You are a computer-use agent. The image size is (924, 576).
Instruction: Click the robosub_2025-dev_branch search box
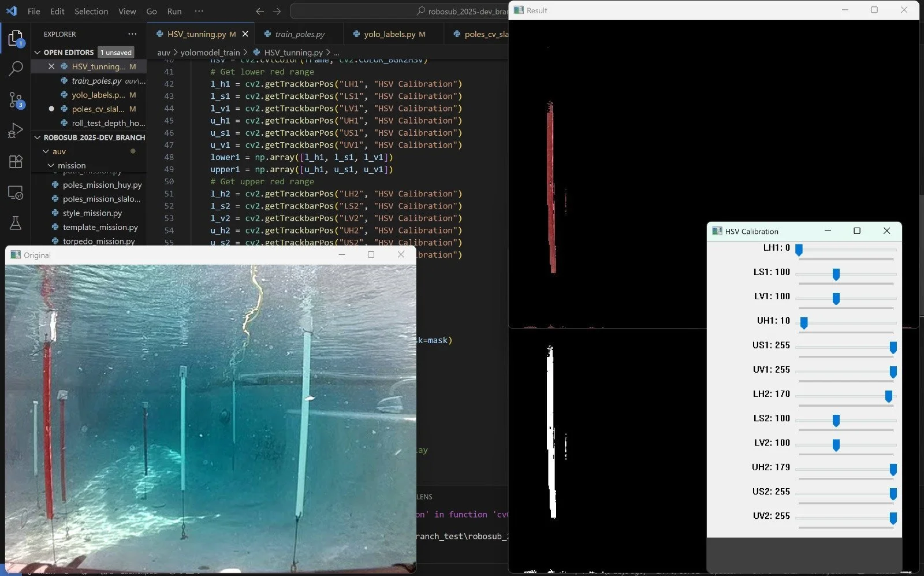(400, 11)
